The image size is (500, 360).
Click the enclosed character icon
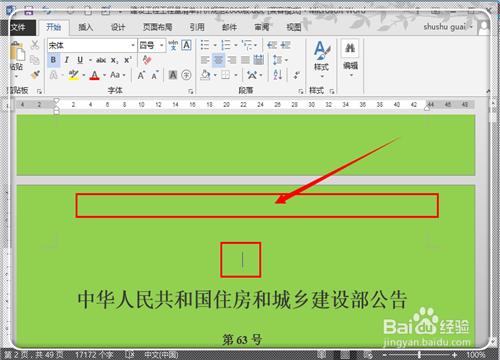click(x=186, y=75)
